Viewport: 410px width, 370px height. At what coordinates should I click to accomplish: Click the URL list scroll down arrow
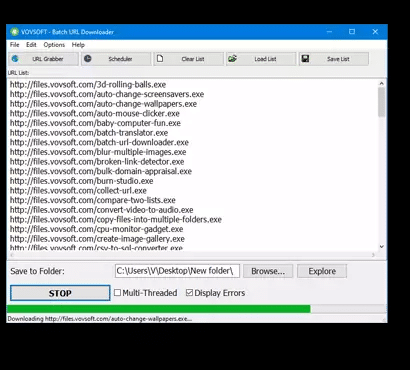click(x=382, y=247)
